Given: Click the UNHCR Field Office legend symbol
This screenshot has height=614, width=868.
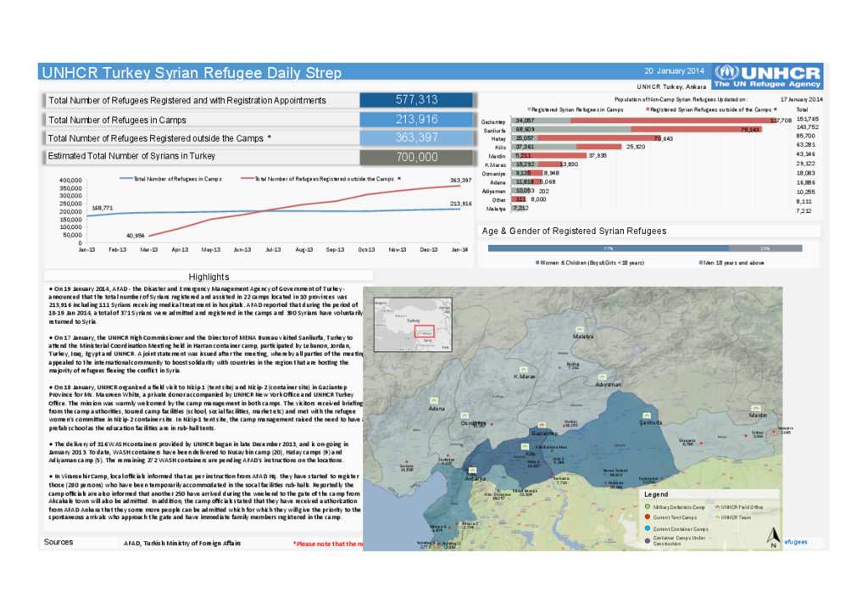Looking at the screenshot, I should [x=717, y=506].
